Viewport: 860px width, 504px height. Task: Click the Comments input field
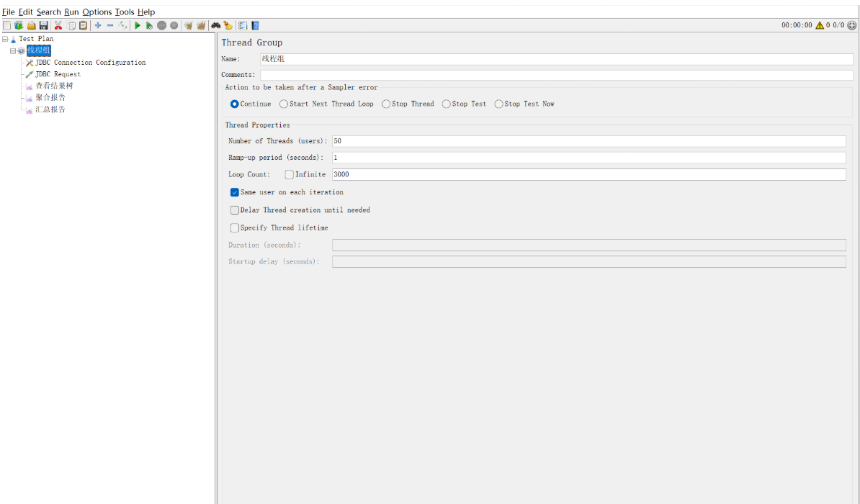click(557, 75)
